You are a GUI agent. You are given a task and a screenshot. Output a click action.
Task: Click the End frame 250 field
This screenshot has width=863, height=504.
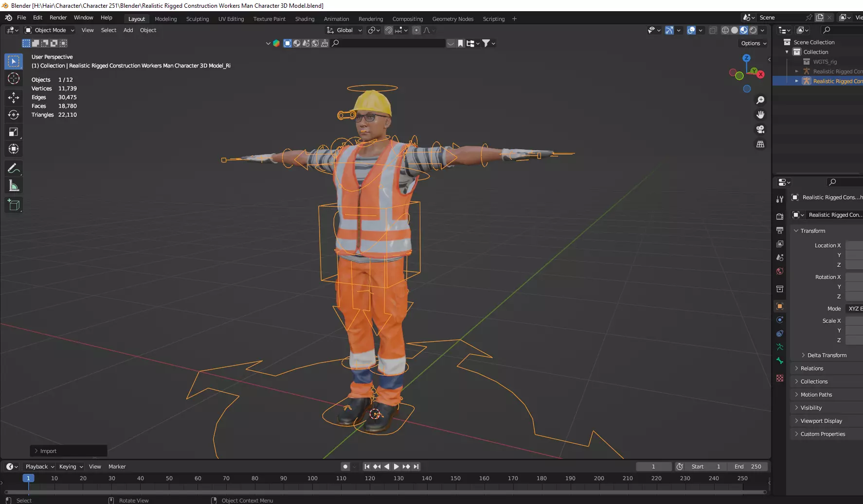point(748,467)
